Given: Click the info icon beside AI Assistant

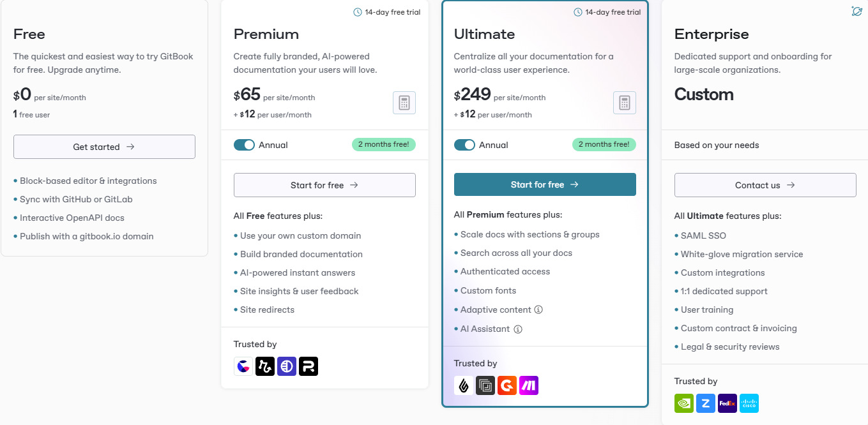Looking at the screenshot, I should pos(518,329).
